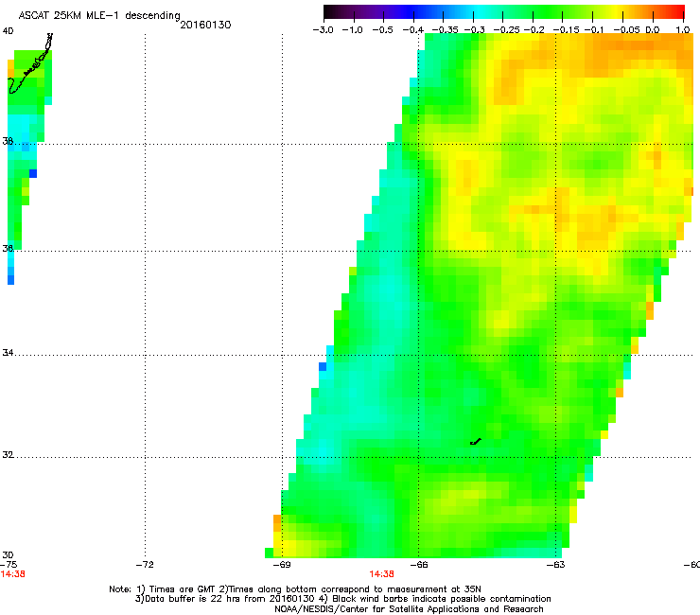The width and height of the screenshot is (700, 615).
Task: Click the colorbar label -0.3
Action: point(475,30)
